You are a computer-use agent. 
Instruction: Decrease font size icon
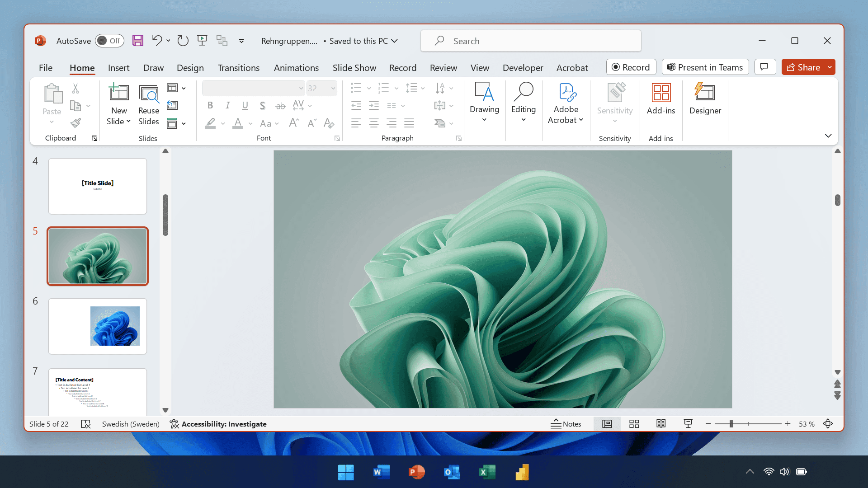click(312, 123)
